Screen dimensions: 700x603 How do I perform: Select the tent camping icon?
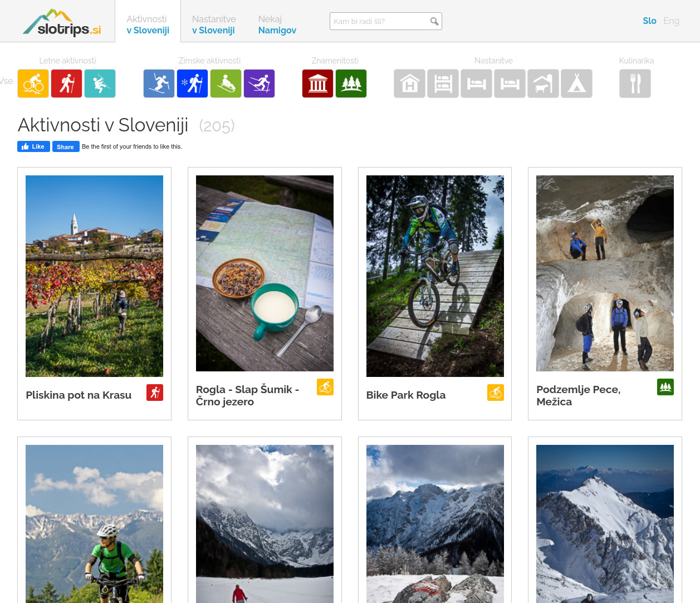tap(576, 84)
